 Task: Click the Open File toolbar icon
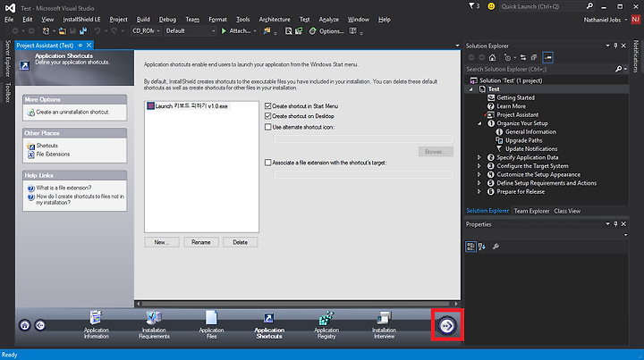click(63, 30)
